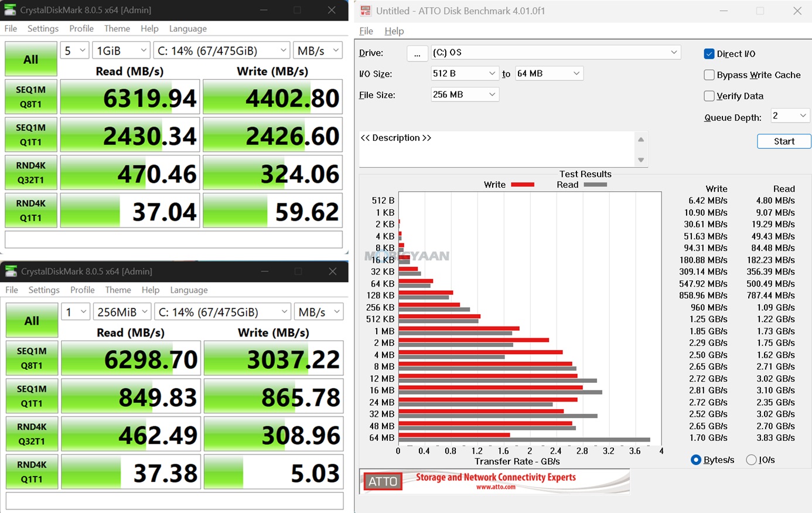The height and width of the screenshot is (513, 812).
Task: Open the drive dropdown in the 1GiB CrystalDiskMark window
Action: (x=222, y=51)
